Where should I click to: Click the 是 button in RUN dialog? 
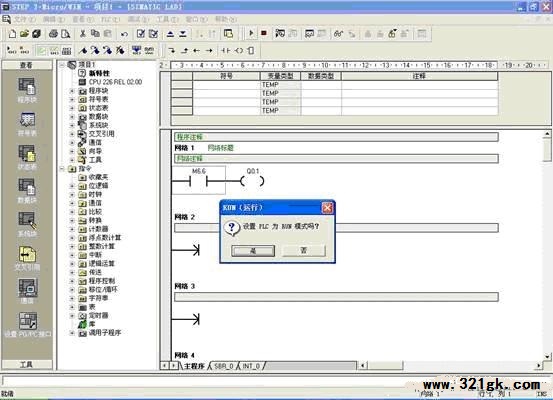click(253, 251)
